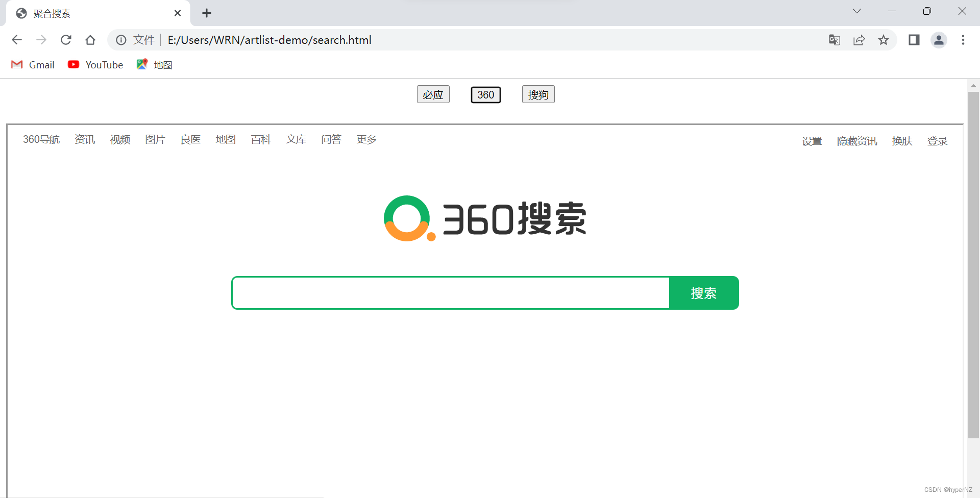
Task: Toggle the browser side panel icon
Action: tap(914, 40)
